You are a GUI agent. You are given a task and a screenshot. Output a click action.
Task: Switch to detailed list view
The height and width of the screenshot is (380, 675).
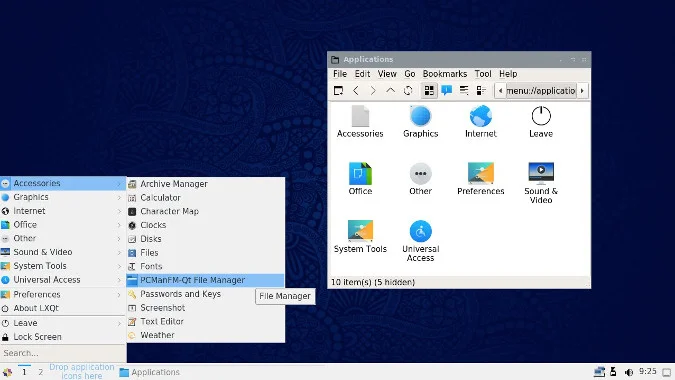481,90
